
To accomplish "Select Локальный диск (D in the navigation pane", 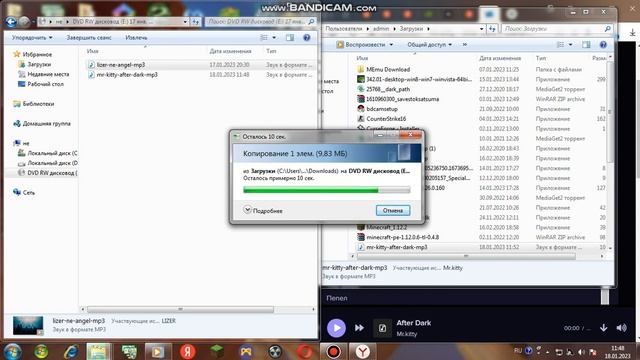I will (52, 163).
